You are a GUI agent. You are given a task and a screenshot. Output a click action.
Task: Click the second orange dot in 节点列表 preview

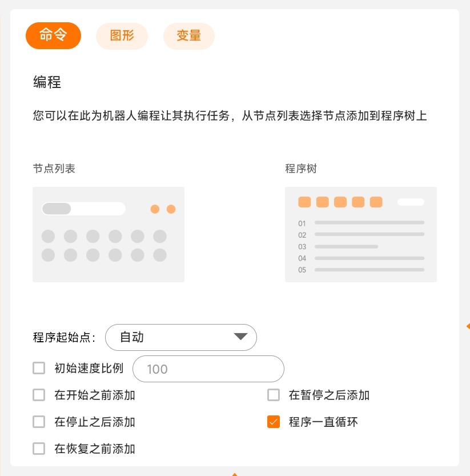[171, 209]
